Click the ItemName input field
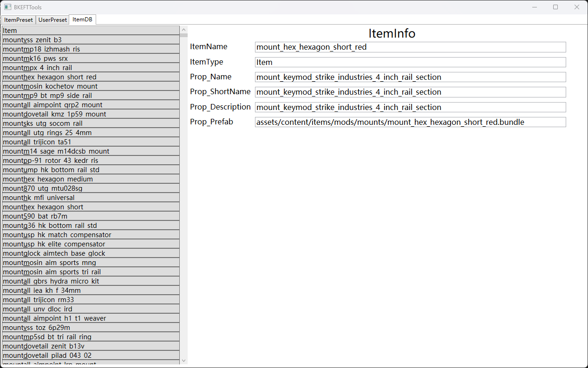 click(410, 47)
